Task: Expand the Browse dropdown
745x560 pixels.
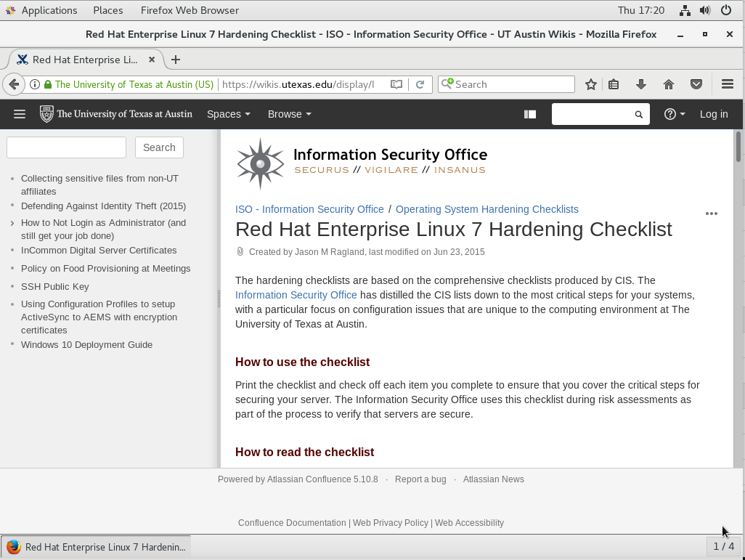Action: coord(289,114)
